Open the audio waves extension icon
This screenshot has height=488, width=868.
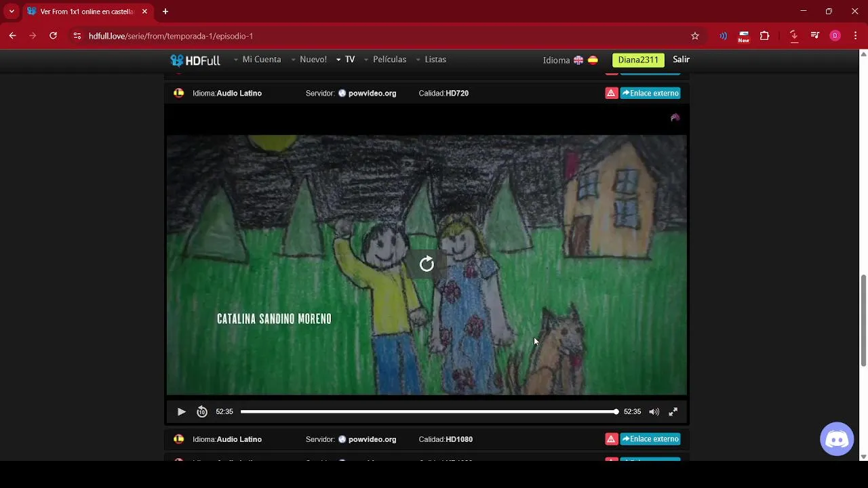[x=724, y=36]
